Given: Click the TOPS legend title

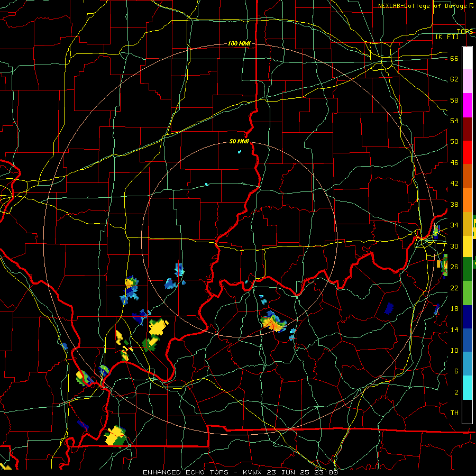Looking at the screenshot, I should (x=465, y=31).
